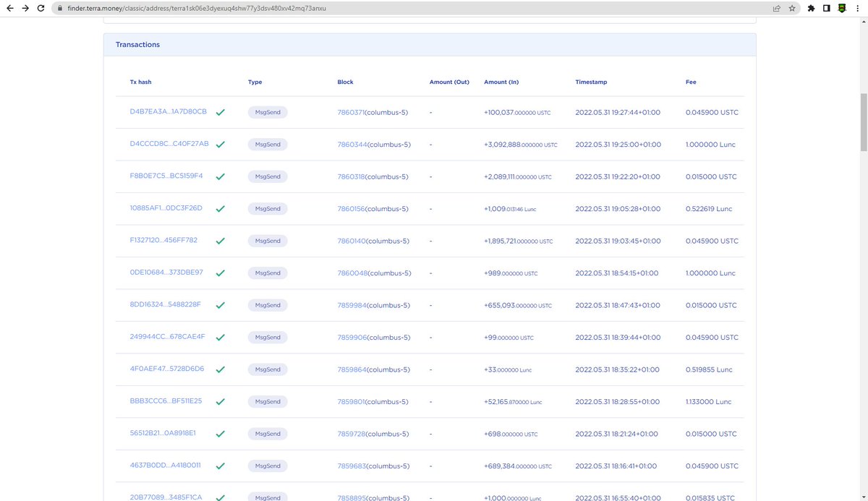The height and width of the screenshot is (501, 868).
Task: Click success checkmark for BBB3CCC6...BF511E25
Action: pyautogui.click(x=221, y=402)
